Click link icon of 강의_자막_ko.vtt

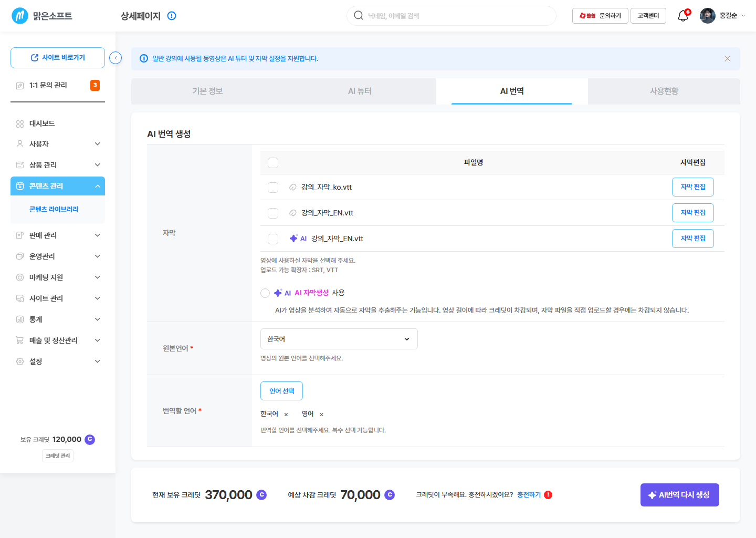pos(293,187)
